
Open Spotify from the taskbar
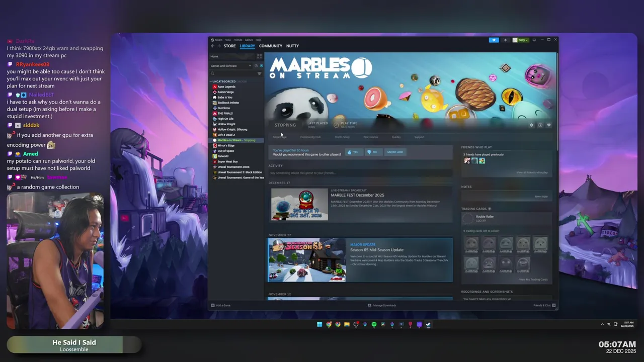pos(374,324)
